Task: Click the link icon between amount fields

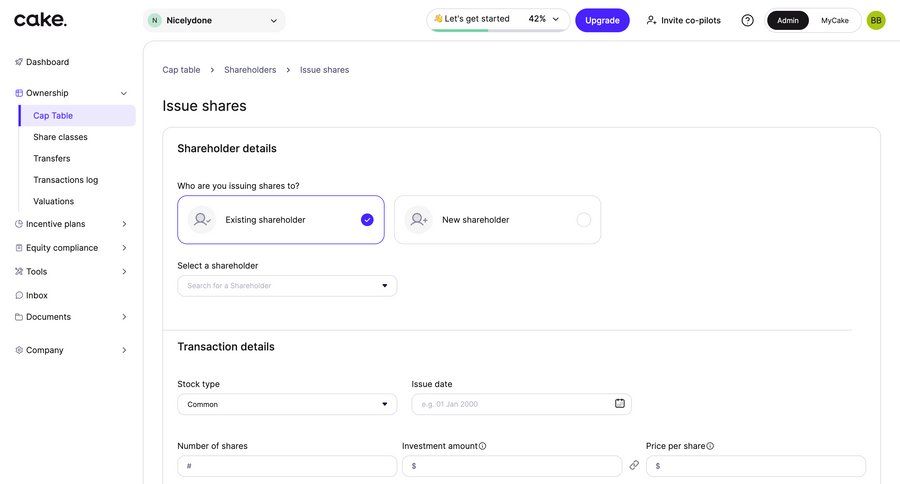Action: (634, 466)
